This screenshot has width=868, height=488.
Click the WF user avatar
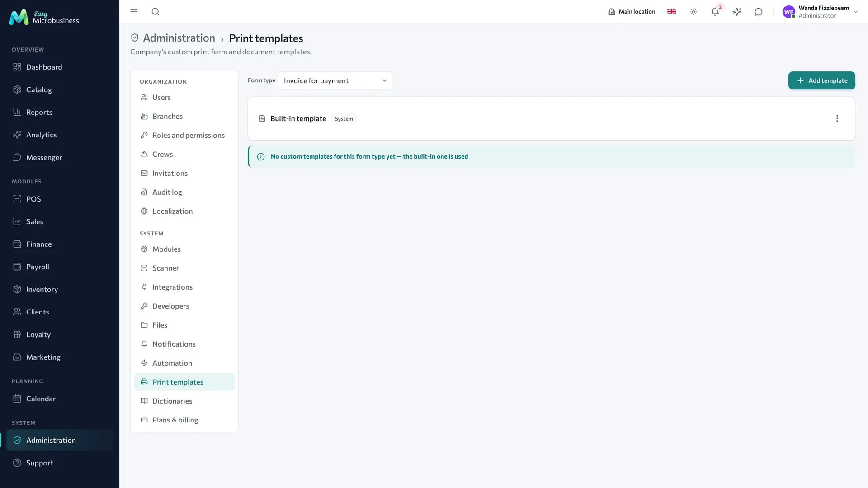coord(789,12)
